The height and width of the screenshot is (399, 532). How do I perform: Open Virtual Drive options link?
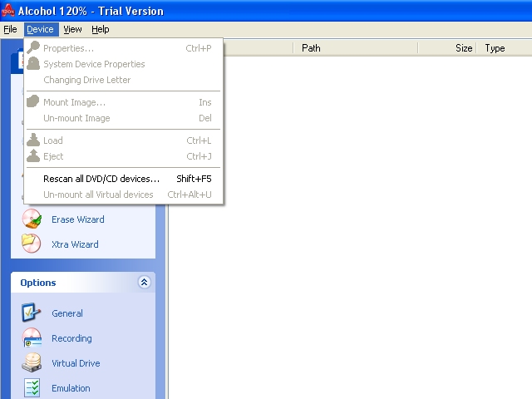(76, 363)
